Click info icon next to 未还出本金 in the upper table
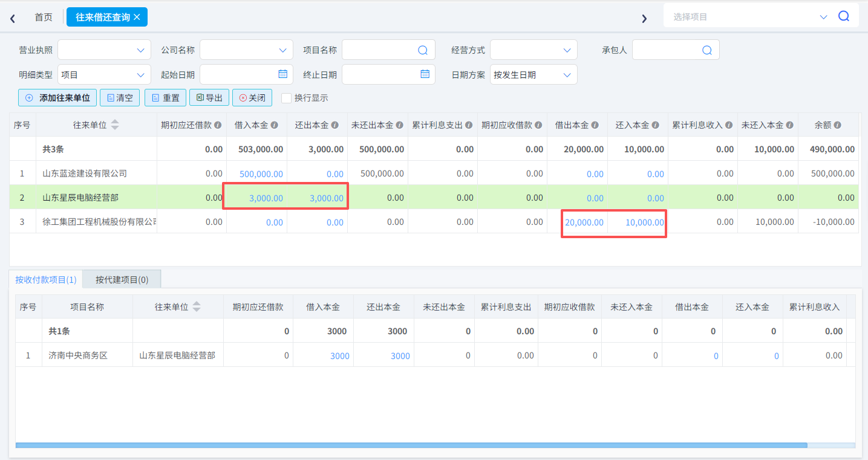868x460 pixels. click(399, 125)
